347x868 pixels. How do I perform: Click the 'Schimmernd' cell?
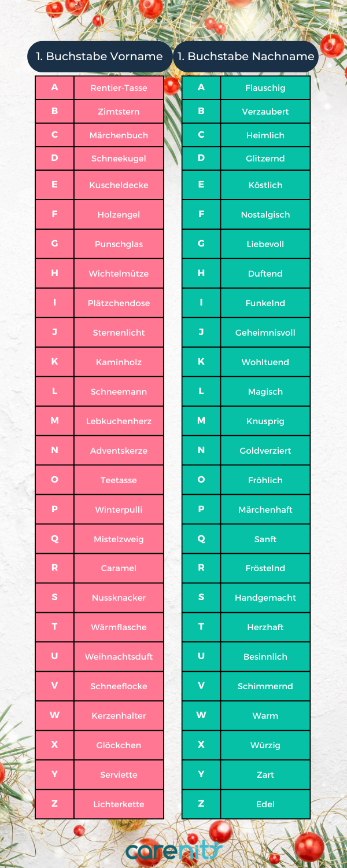point(265,686)
